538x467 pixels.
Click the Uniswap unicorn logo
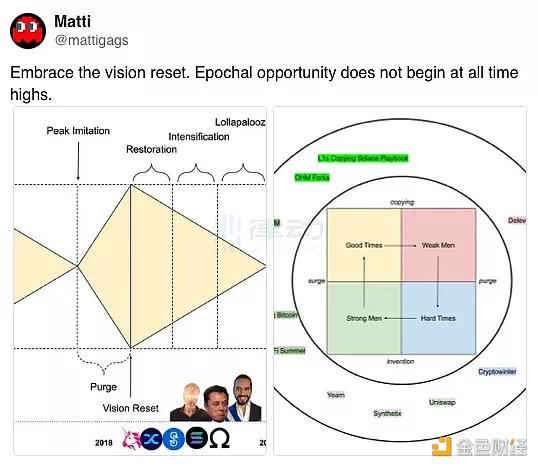130,438
